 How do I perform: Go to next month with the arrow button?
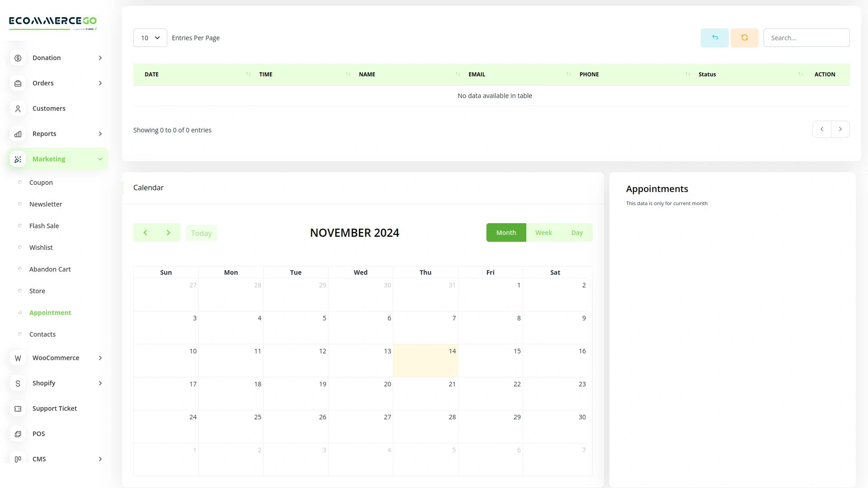168,232
